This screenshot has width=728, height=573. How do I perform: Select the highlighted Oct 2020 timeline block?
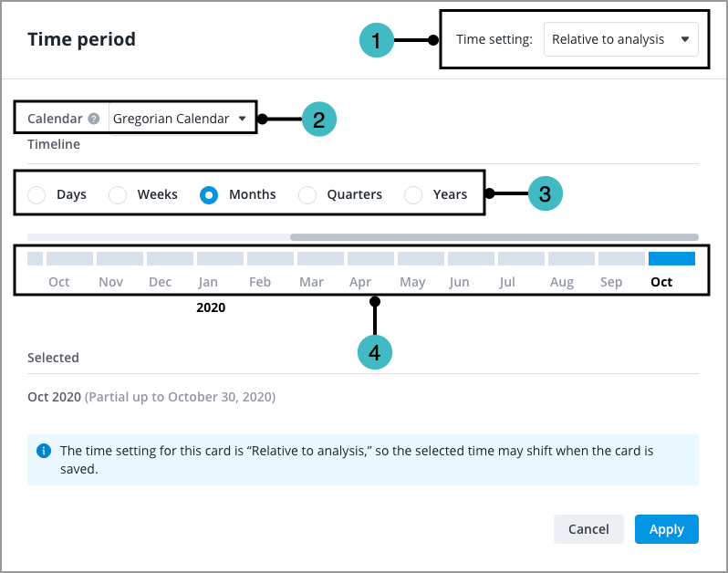(x=671, y=258)
